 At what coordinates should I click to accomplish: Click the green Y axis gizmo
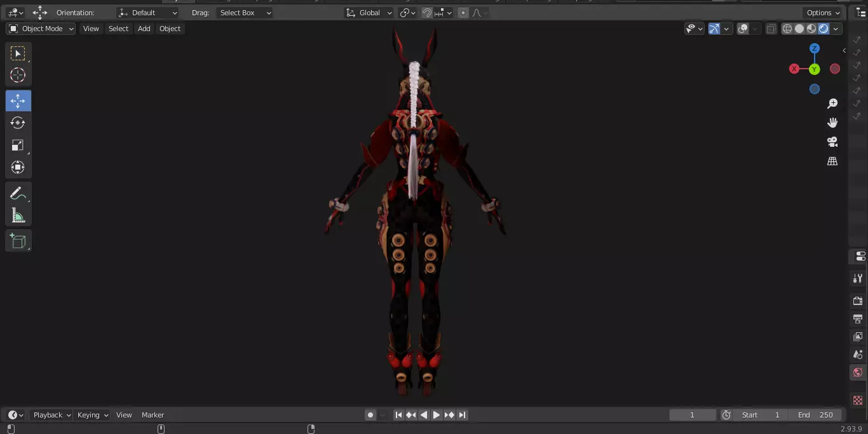click(x=815, y=69)
